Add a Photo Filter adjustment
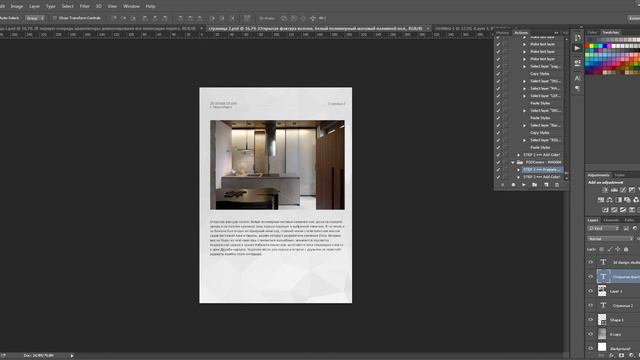This screenshot has width=640, height=360. 627,200
